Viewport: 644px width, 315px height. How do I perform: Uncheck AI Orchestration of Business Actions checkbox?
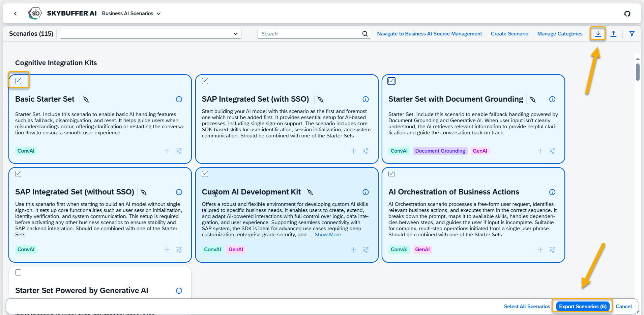tap(391, 174)
